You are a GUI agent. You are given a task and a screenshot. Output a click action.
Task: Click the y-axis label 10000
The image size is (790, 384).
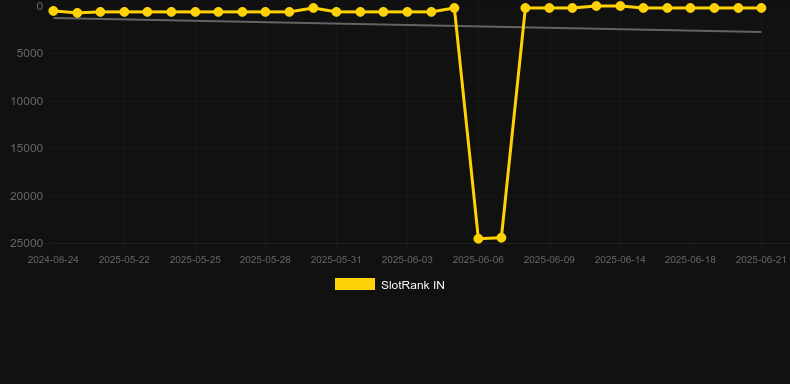click(27, 101)
